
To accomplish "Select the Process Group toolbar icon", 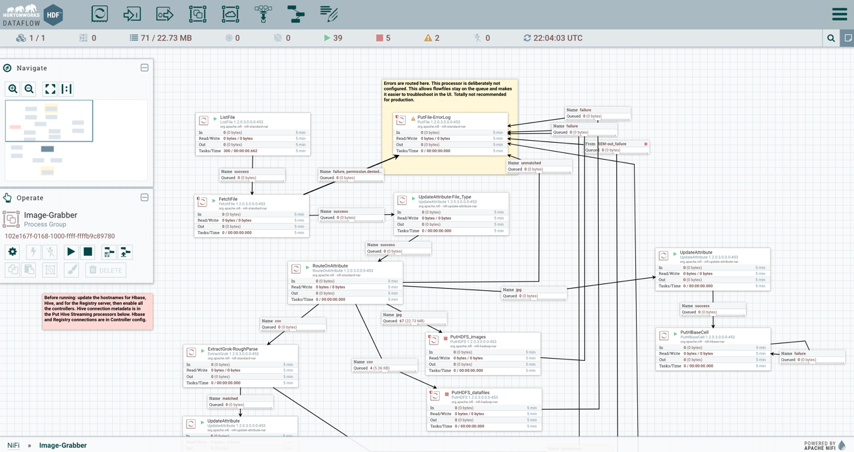I will [198, 14].
